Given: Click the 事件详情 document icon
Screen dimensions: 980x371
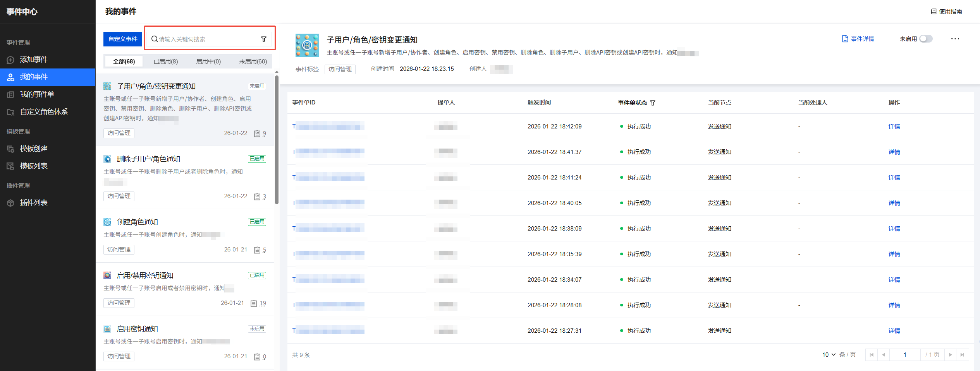Looking at the screenshot, I should pos(845,39).
